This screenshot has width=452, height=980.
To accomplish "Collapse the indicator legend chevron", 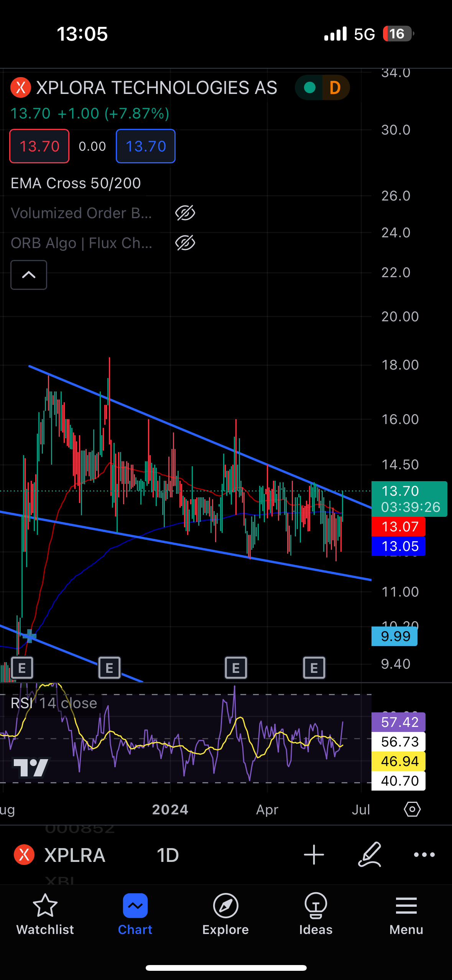I will tap(29, 275).
